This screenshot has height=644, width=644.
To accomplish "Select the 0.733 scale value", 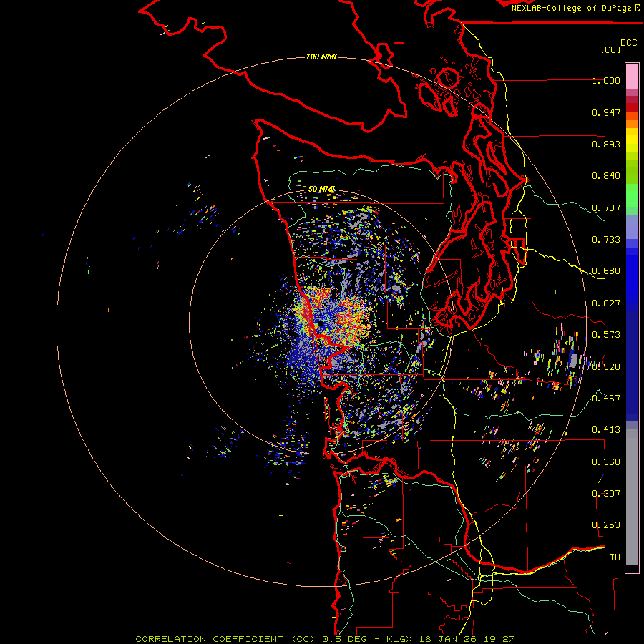I will pyautogui.click(x=606, y=240).
